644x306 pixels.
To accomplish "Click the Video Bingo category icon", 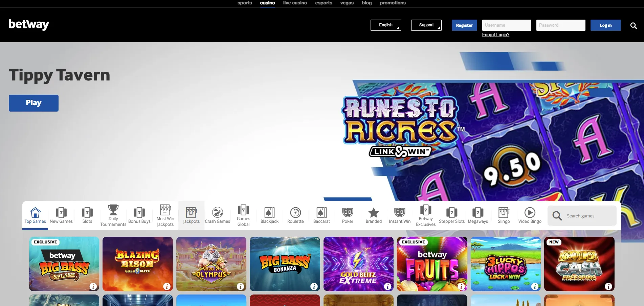I will pos(530,213).
